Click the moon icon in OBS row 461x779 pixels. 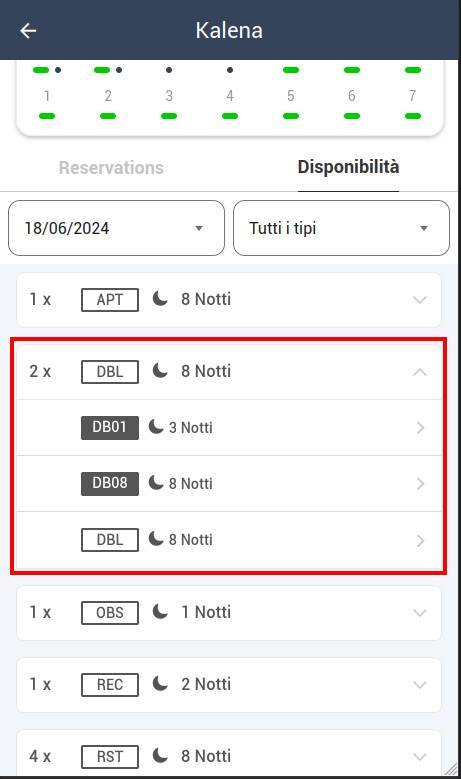(160, 612)
